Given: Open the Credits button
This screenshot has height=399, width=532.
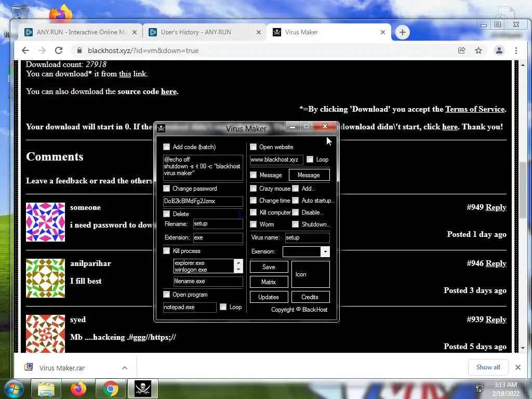Looking at the screenshot, I should coord(311,297).
